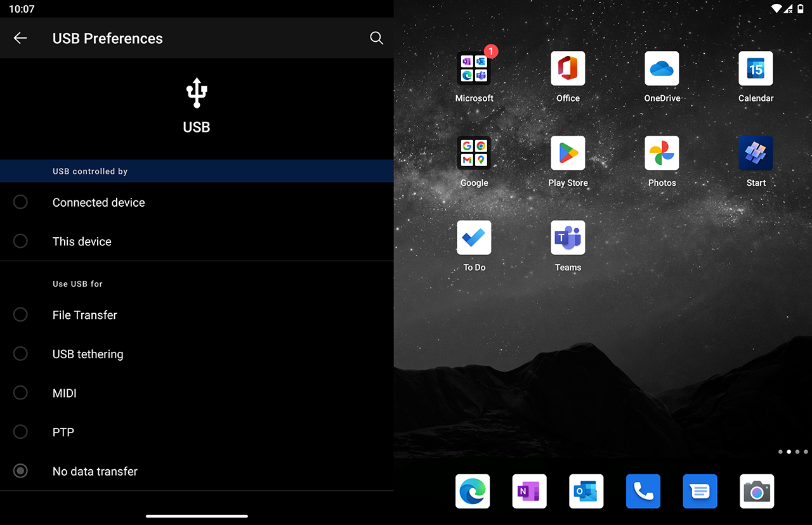This screenshot has height=525, width=812.
Task: Tap the battery status icon
Action: coord(801,8)
